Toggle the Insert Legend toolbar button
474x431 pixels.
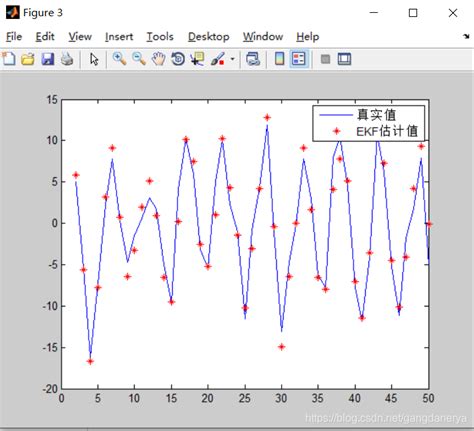click(x=299, y=59)
